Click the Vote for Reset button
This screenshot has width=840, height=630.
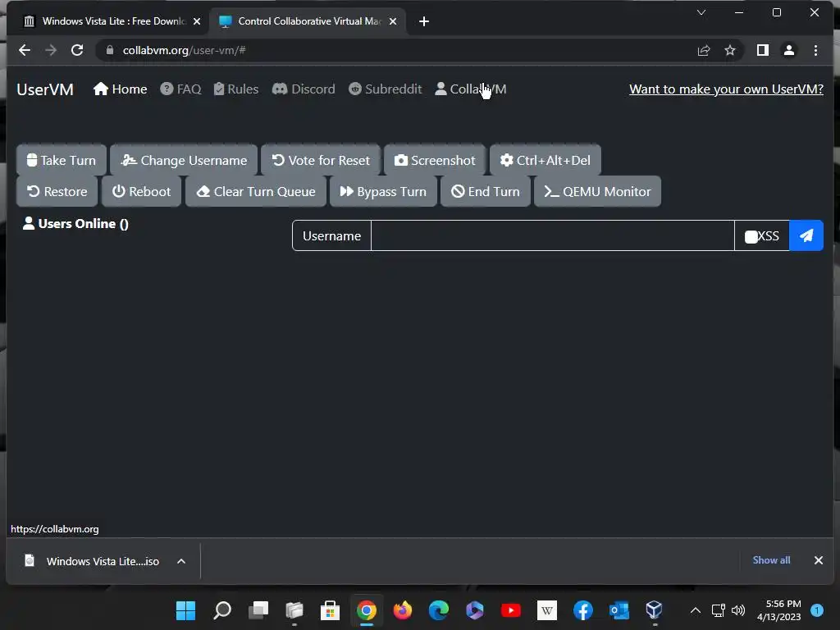click(321, 160)
